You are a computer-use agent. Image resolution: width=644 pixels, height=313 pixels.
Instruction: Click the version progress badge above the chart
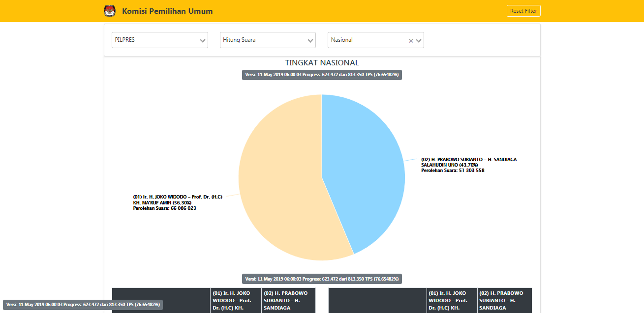(322, 75)
